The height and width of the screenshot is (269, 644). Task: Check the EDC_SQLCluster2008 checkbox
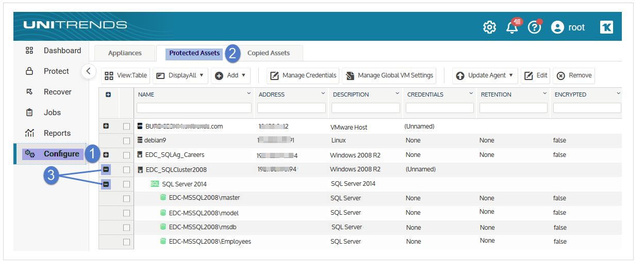point(126,170)
